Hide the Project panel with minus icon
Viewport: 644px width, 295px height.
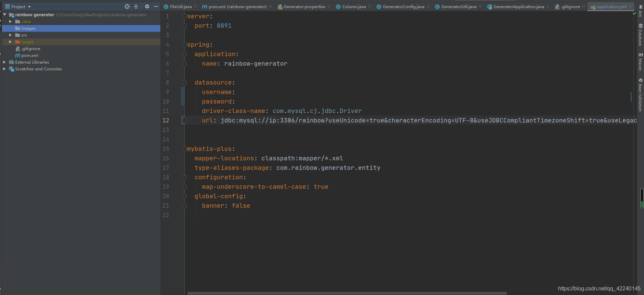(x=156, y=6)
